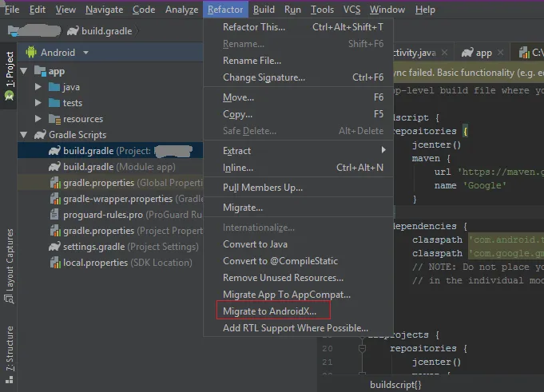Select Convert to Java
544x392 pixels.
299,244
